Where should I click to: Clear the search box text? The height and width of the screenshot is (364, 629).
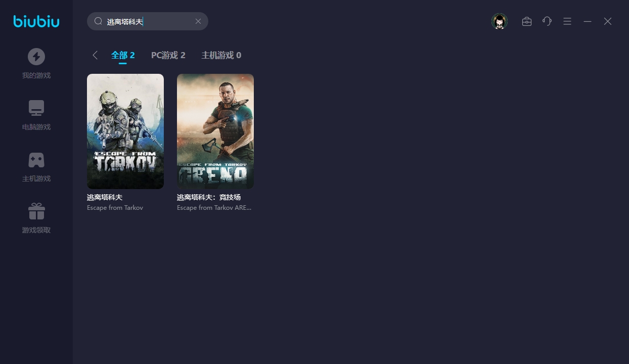click(x=198, y=21)
